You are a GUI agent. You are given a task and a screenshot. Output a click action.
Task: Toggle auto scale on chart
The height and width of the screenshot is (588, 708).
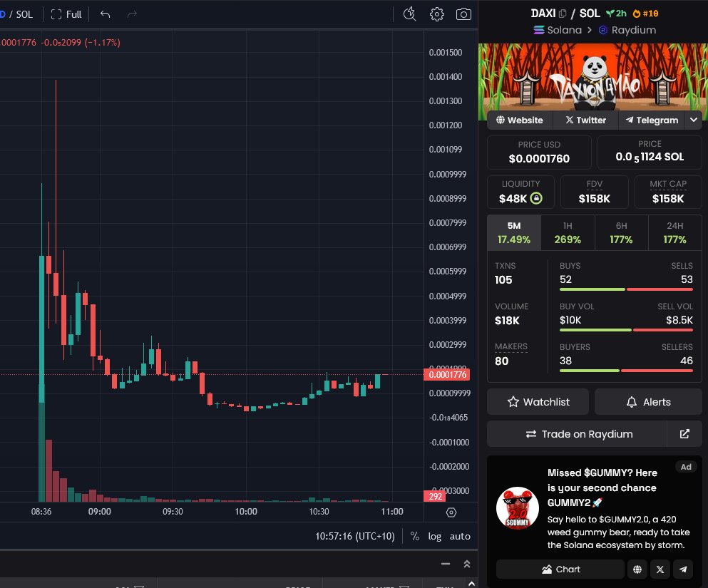click(460, 536)
